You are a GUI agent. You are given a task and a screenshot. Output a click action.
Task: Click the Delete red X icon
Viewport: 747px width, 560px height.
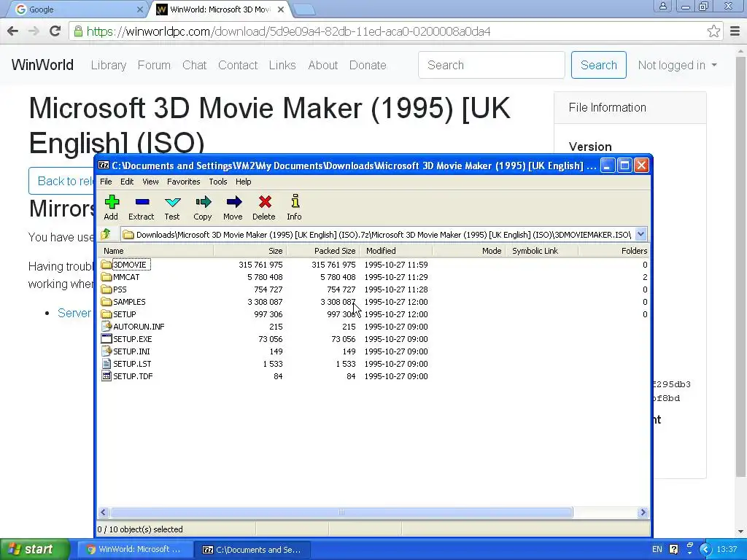click(265, 202)
